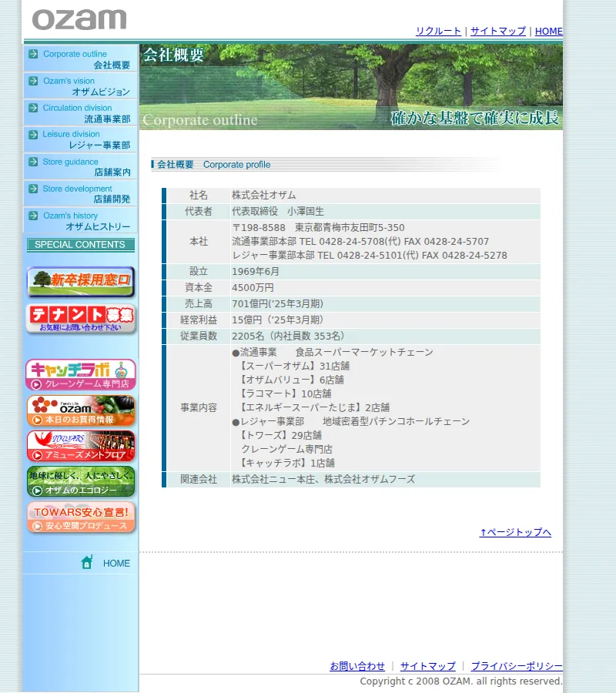Screen dimensions: 616x693
Task: Click the 〒198-8588 address line
Action: pyautogui.click(x=318, y=228)
